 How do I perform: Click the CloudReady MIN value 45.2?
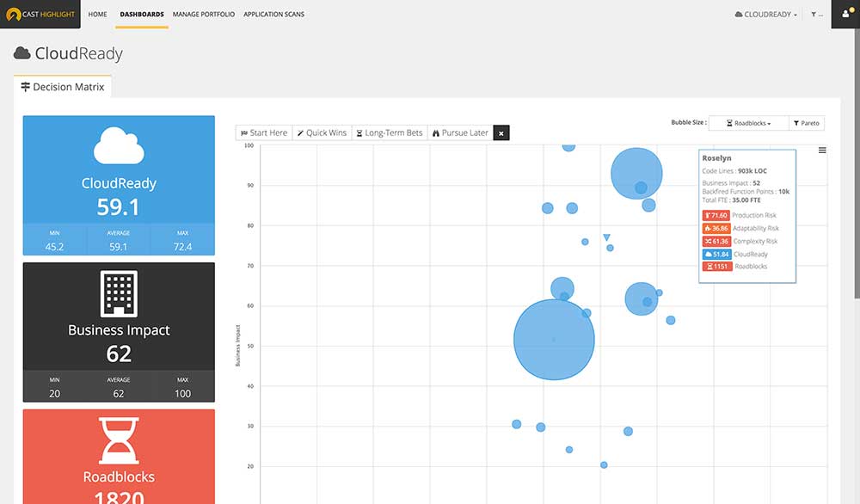pyautogui.click(x=54, y=247)
